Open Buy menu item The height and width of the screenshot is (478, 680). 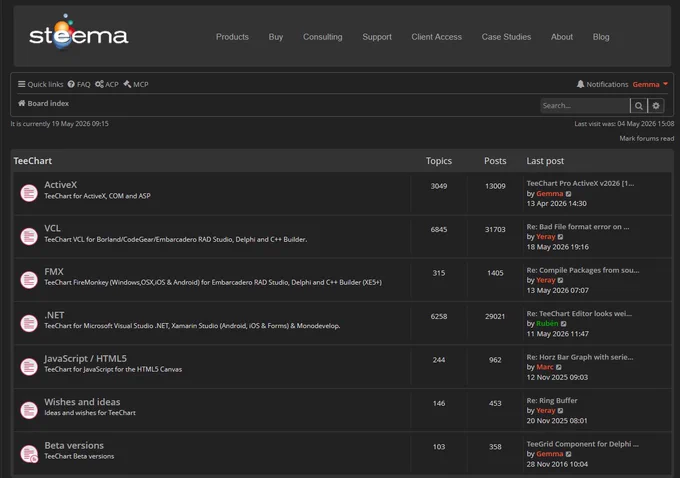pyautogui.click(x=276, y=37)
